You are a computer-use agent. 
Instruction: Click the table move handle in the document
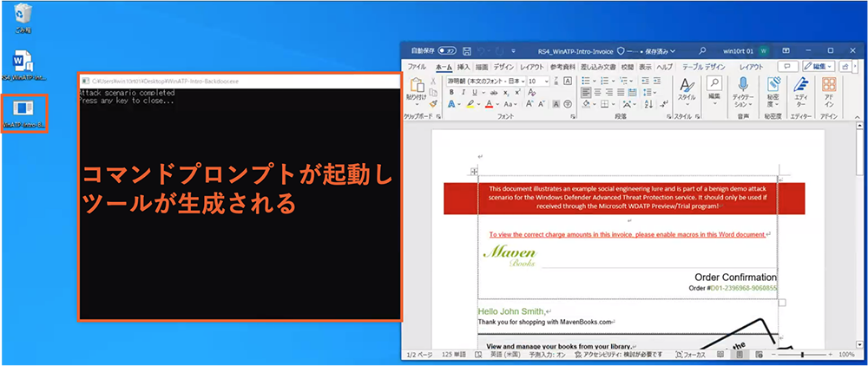474,172
